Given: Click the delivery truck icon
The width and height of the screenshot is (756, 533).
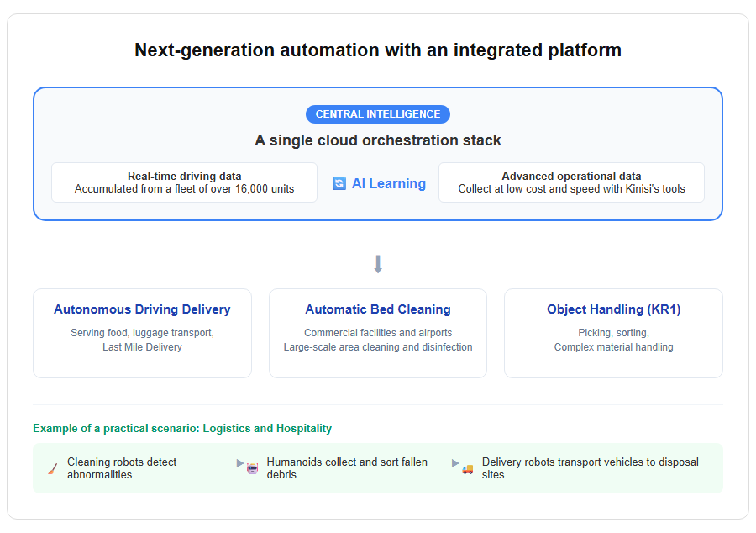Looking at the screenshot, I should tap(468, 469).
